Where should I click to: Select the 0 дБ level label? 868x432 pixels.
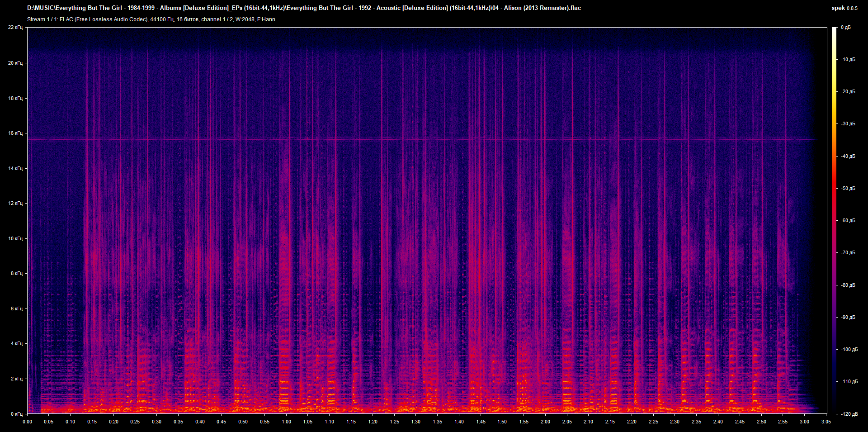click(x=846, y=28)
